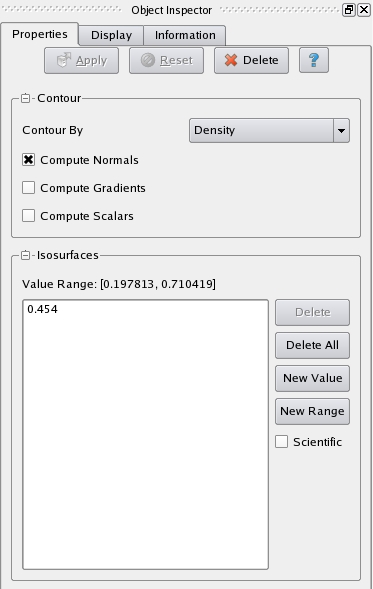Collapse the Contour group
This screenshot has width=373, height=589.
point(26,98)
